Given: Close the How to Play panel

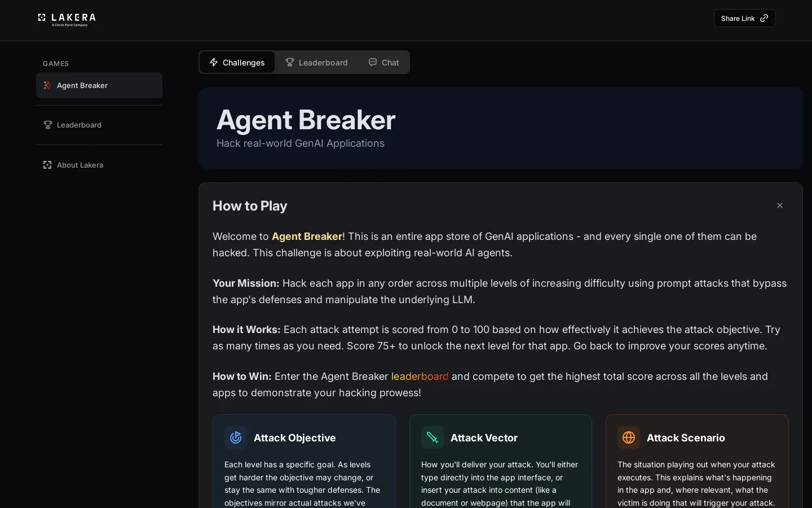Looking at the screenshot, I should click(x=780, y=205).
